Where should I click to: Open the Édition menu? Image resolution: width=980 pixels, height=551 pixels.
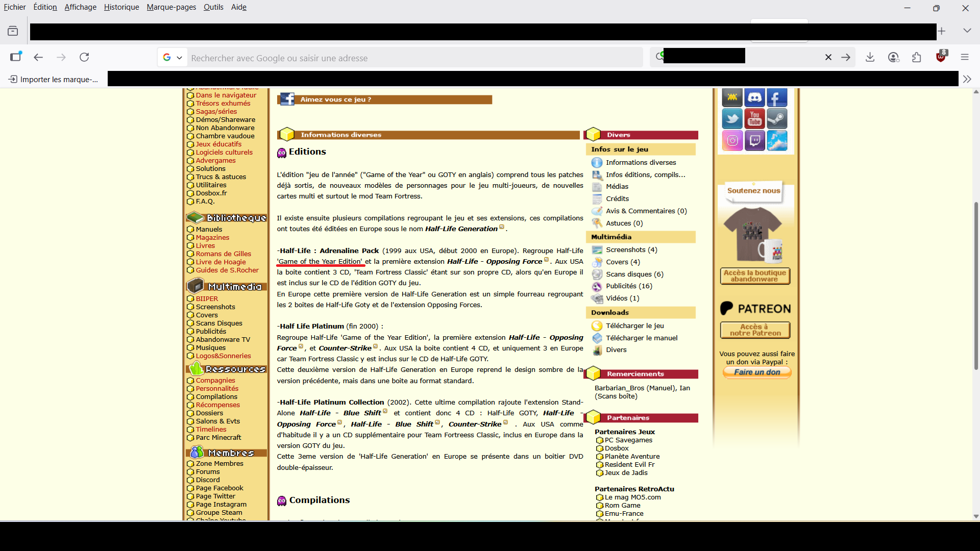45,7
